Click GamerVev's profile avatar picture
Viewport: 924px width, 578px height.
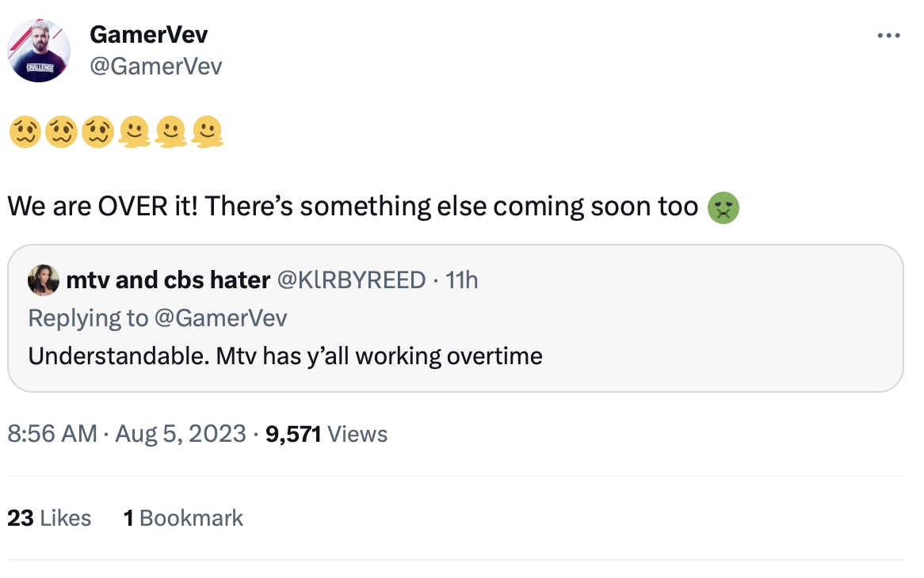pos(40,51)
